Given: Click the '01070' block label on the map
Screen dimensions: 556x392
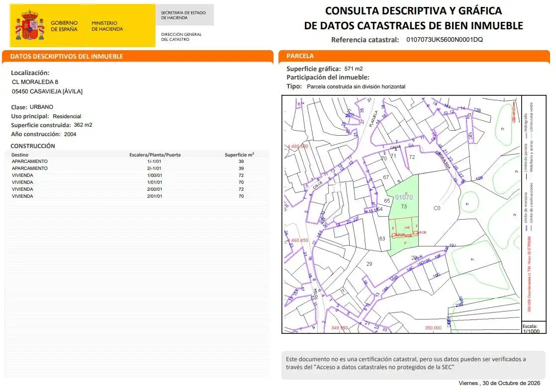Looking at the screenshot, I should [404, 197].
